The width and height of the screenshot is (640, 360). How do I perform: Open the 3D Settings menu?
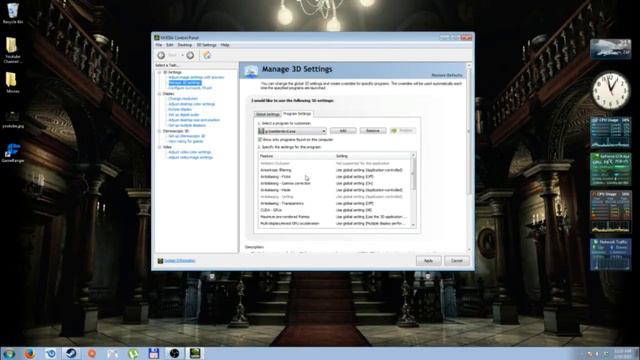[x=207, y=45]
